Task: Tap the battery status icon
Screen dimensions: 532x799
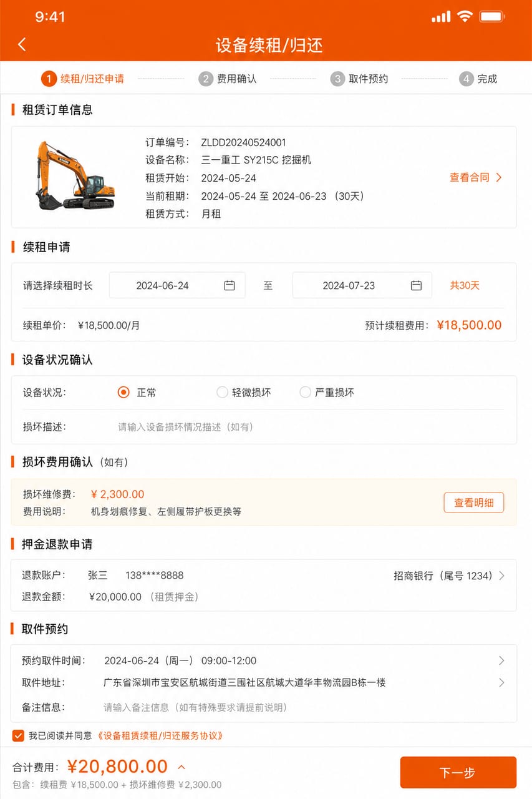Action: coord(492,17)
